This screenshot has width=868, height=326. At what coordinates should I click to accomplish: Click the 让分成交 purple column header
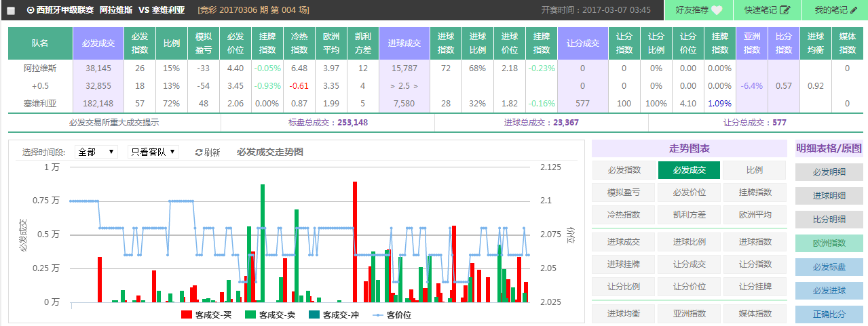(x=583, y=43)
